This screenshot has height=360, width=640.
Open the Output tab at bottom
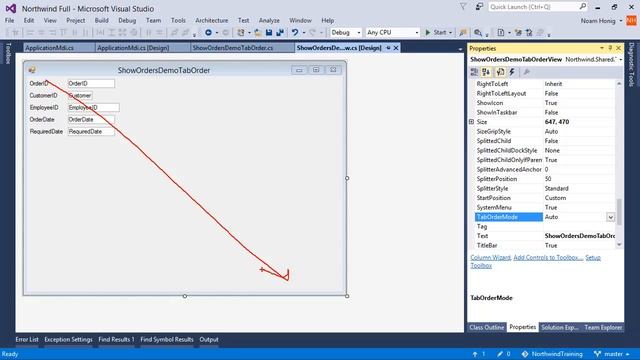[209, 340]
